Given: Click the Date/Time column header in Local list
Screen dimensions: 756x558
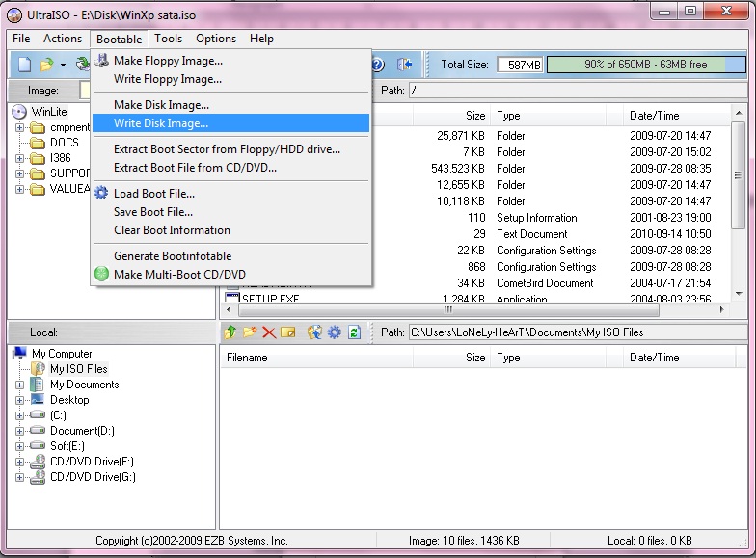Looking at the screenshot, I should pyautogui.click(x=679, y=358).
